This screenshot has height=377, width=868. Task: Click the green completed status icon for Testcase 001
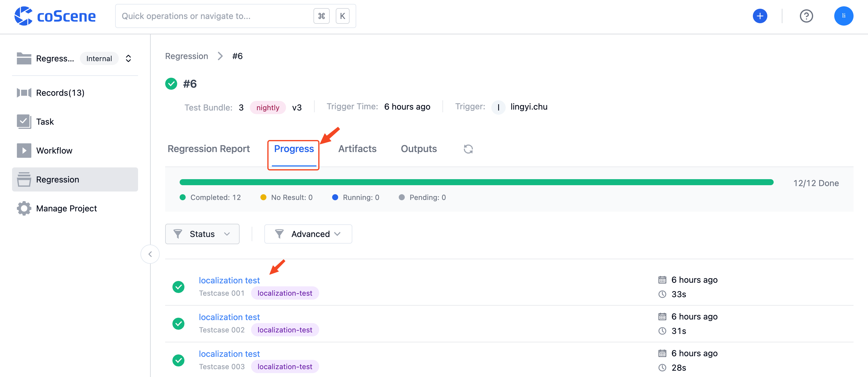pyautogui.click(x=179, y=286)
